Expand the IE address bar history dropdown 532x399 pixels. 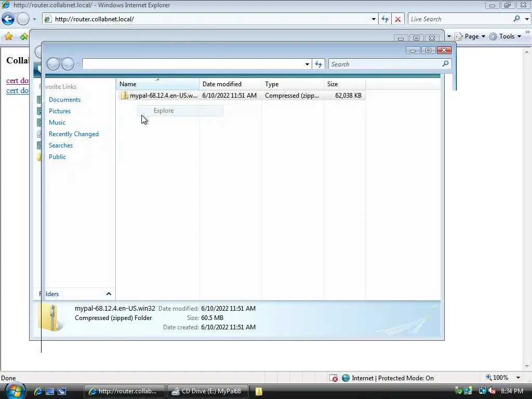(x=374, y=19)
